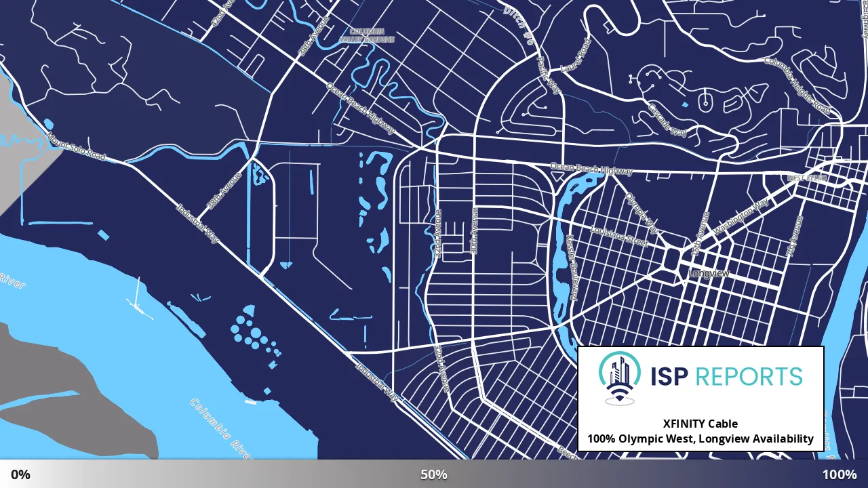Select the 'XFINITY Cable' caption text
The width and height of the screenshot is (868, 488).
coord(701,424)
